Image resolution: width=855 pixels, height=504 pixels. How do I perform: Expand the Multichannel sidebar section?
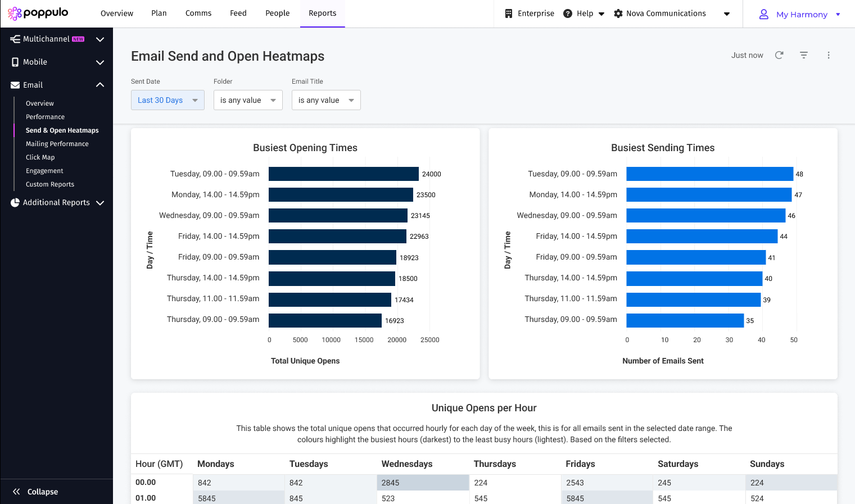pyautogui.click(x=100, y=39)
